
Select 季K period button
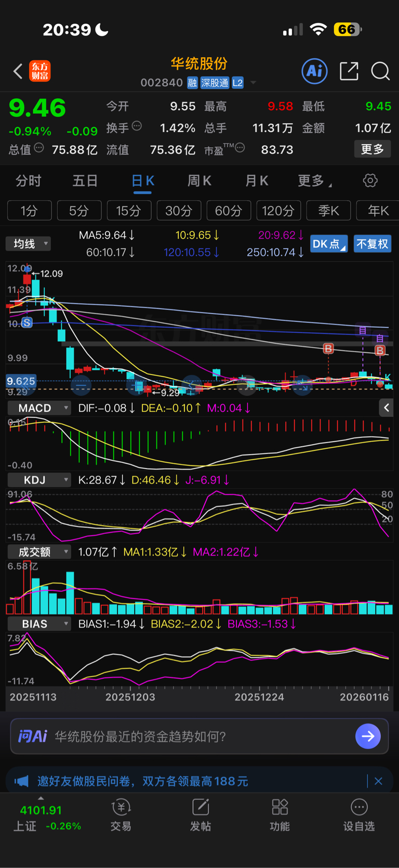(328, 211)
